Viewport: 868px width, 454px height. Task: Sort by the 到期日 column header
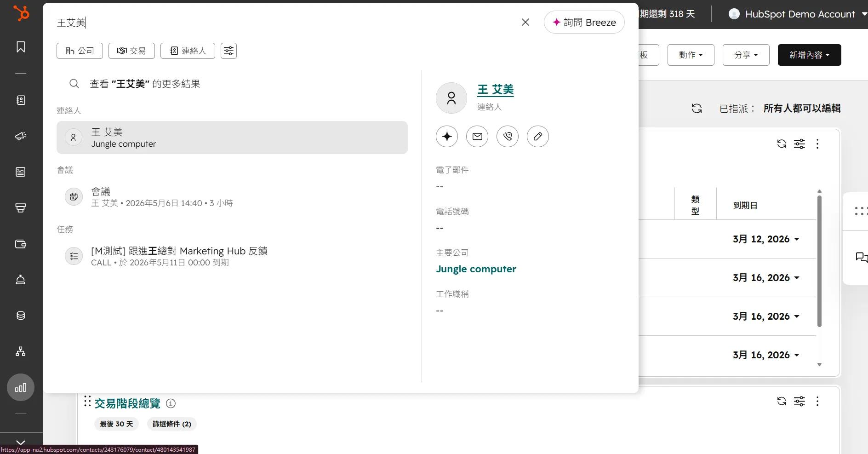tap(745, 205)
